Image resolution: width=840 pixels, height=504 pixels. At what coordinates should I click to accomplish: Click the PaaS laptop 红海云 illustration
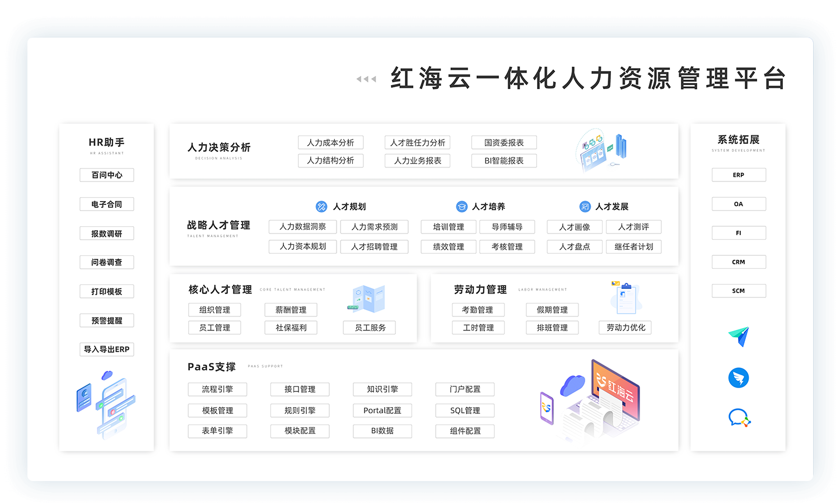pos(590,400)
